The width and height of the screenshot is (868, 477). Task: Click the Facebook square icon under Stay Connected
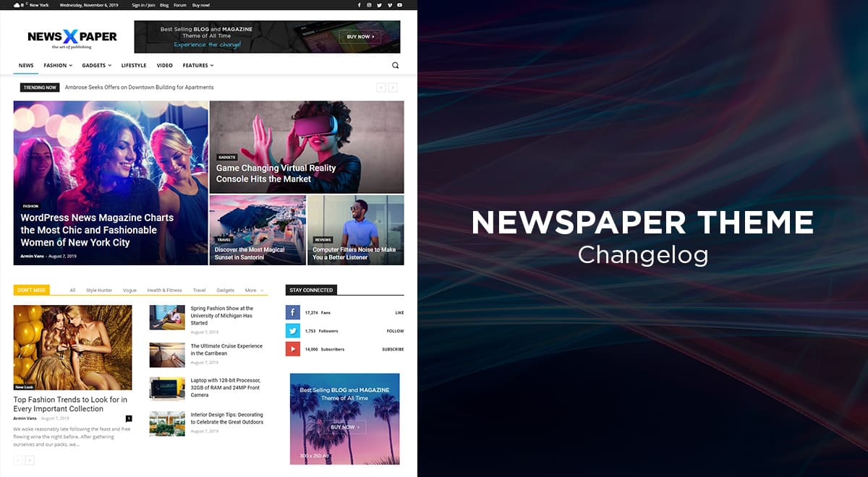pyautogui.click(x=292, y=312)
